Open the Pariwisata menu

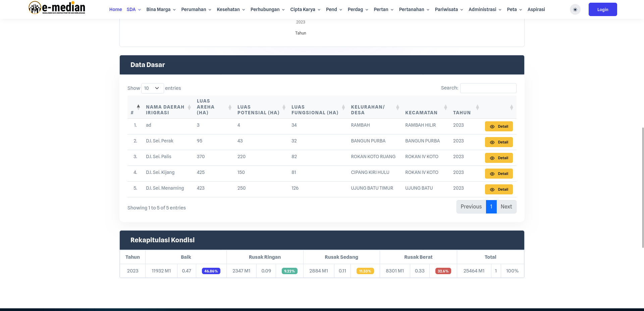tap(449, 9)
